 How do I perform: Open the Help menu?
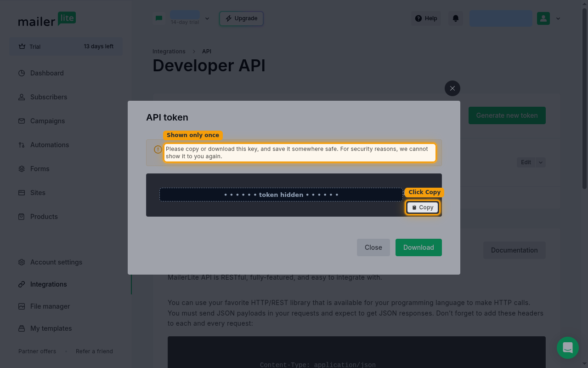pos(426,18)
